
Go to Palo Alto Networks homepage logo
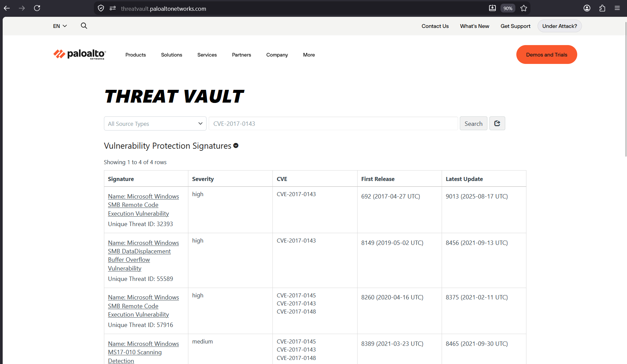(x=80, y=54)
